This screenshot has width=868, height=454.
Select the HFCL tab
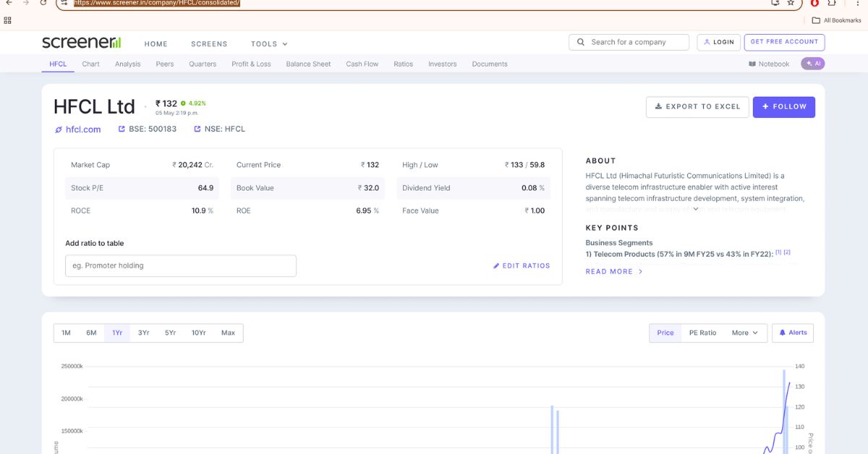pos(58,64)
